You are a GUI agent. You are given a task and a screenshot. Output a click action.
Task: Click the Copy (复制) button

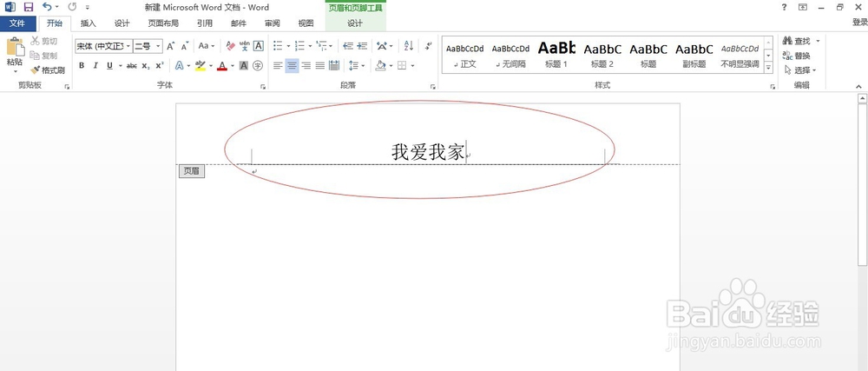click(43, 56)
